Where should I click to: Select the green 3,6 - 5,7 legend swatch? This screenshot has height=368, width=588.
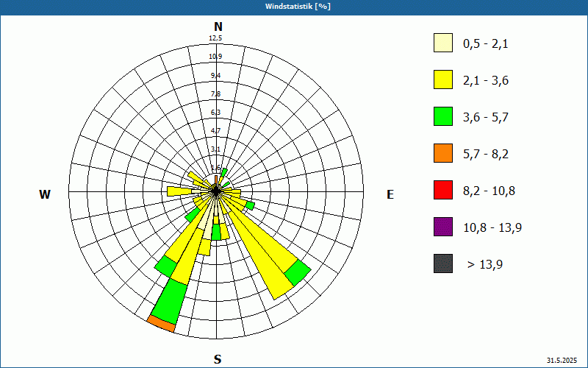pyautogui.click(x=443, y=116)
